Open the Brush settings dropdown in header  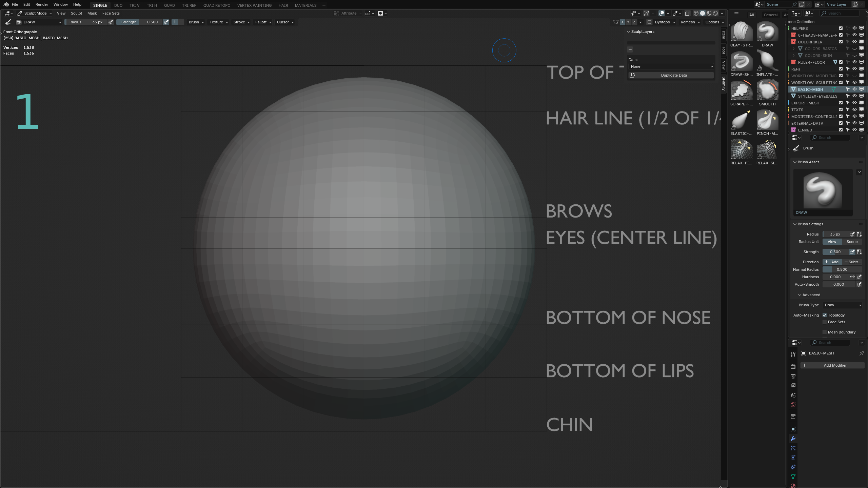pos(196,22)
